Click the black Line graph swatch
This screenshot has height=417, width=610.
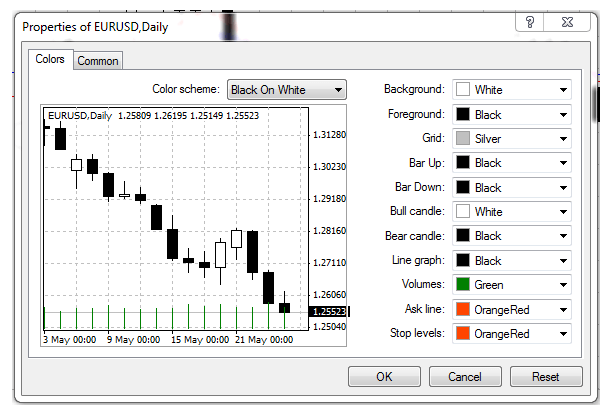463,260
